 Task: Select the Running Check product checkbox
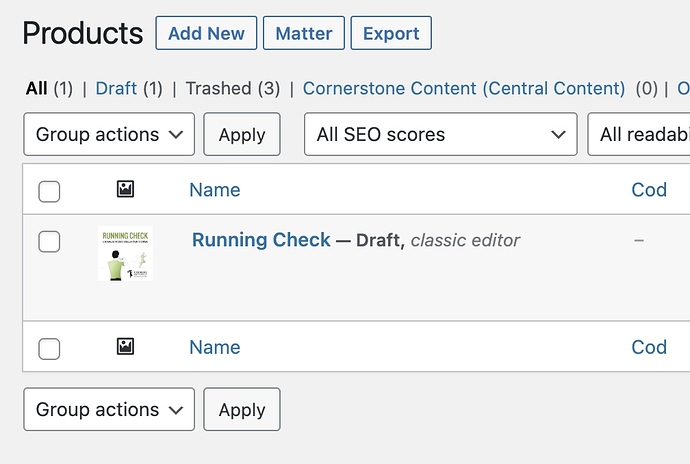(49, 241)
